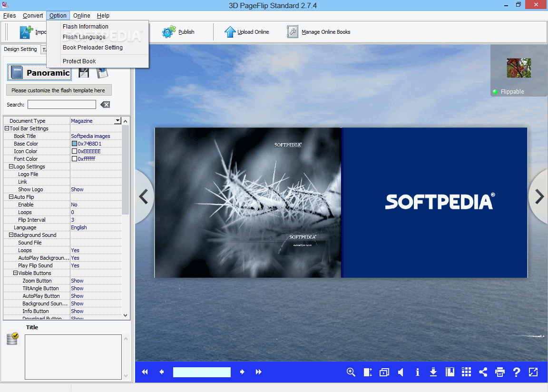The height and width of the screenshot is (392, 548).
Task: Click the Upload Online arrow icon
Action: pyautogui.click(x=230, y=32)
